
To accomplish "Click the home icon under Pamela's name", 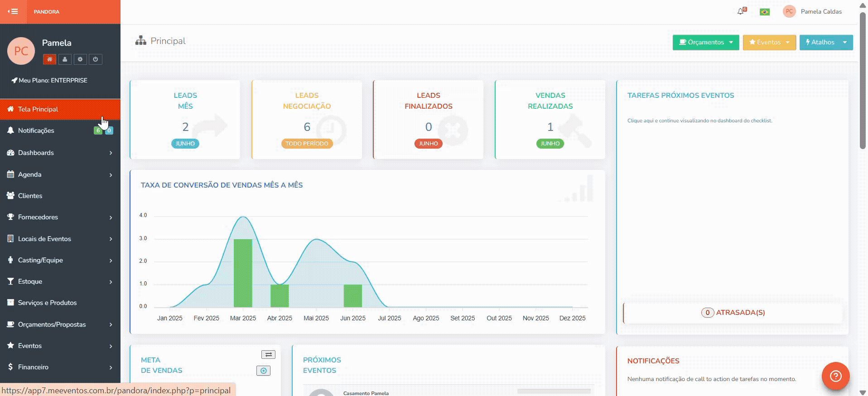I will [50, 59].
